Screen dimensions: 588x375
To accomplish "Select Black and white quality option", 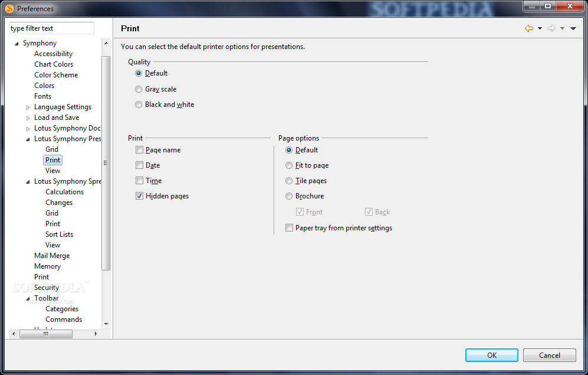I will tap(139, 105).
